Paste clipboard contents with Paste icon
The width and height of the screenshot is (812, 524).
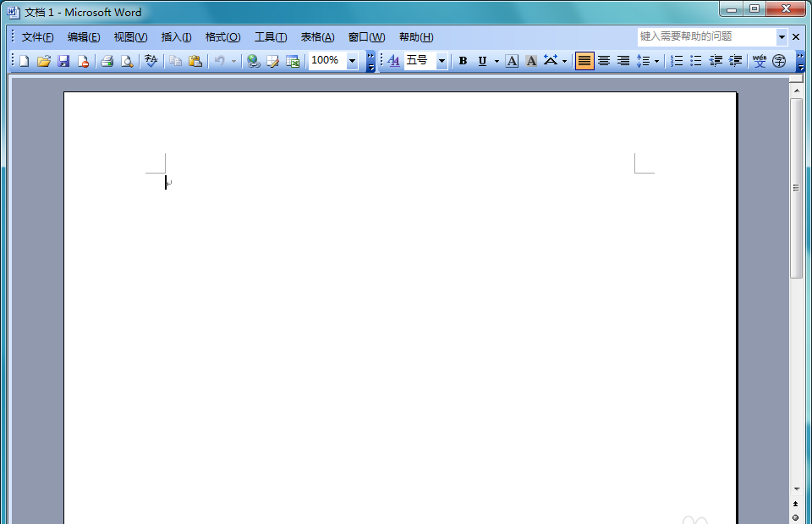tap(195, 61)
